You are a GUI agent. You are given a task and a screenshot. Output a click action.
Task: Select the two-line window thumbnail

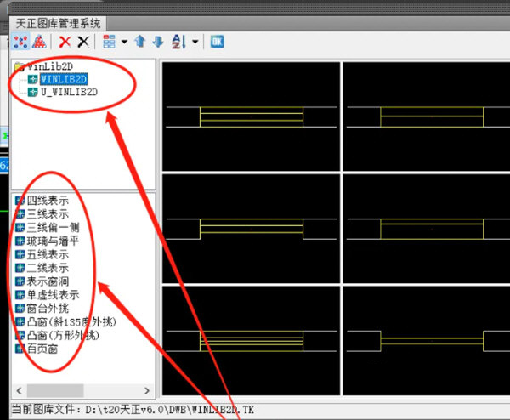click(427, 341)
